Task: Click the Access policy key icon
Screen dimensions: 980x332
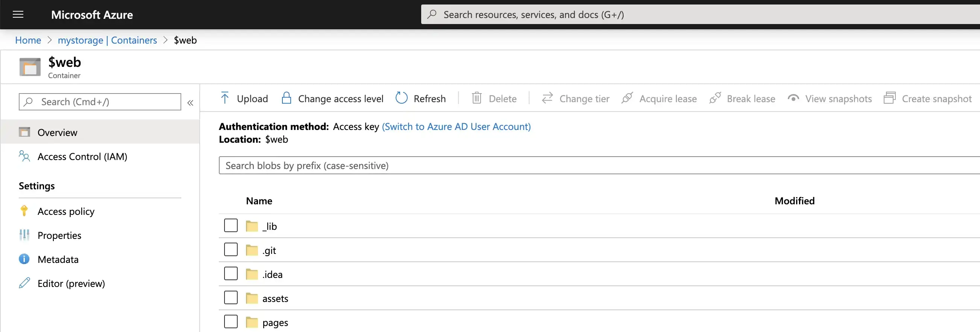Action: (24, 211)
